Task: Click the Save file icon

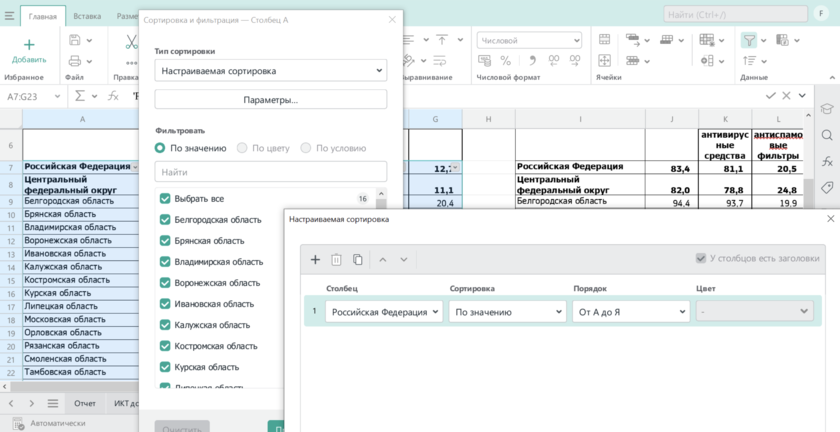Action: 75,40
